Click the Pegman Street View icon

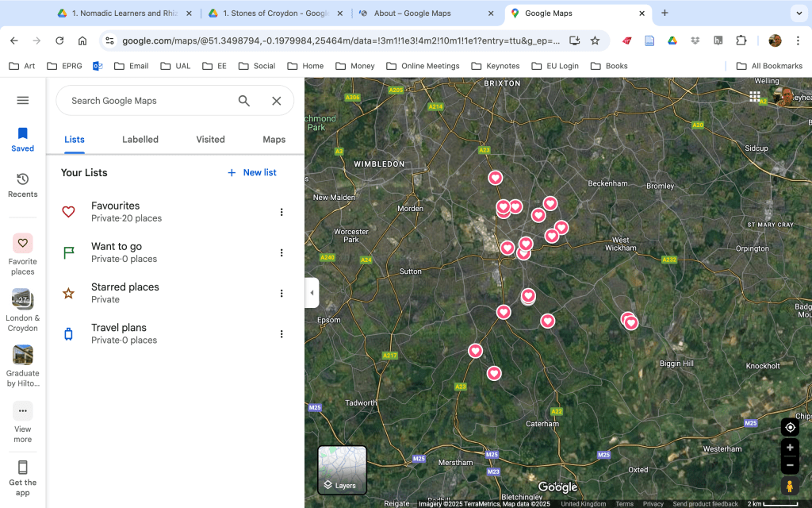pyautogui.click(x=790, y=486)
